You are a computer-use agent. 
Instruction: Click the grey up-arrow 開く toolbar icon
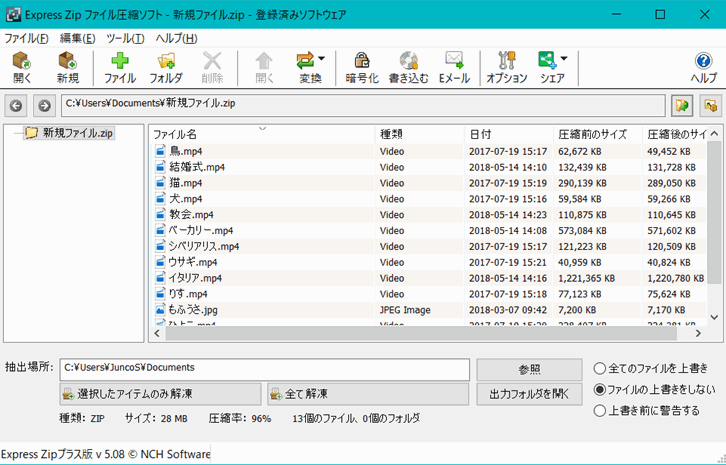(264, 68)
